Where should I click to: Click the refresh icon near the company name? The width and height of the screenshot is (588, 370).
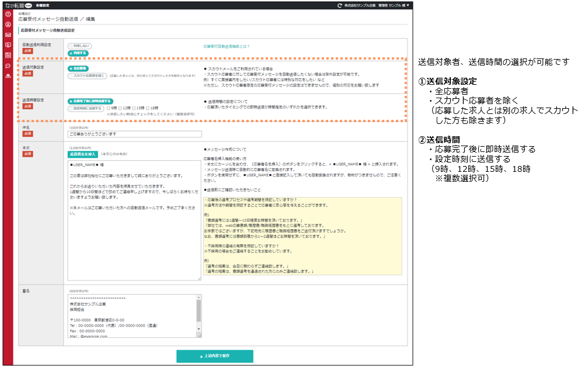point(339,6)
